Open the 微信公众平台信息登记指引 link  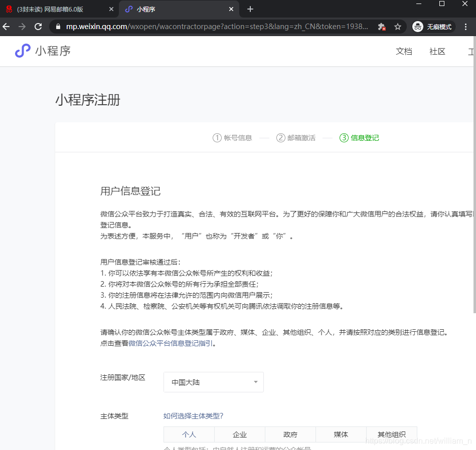171,343
